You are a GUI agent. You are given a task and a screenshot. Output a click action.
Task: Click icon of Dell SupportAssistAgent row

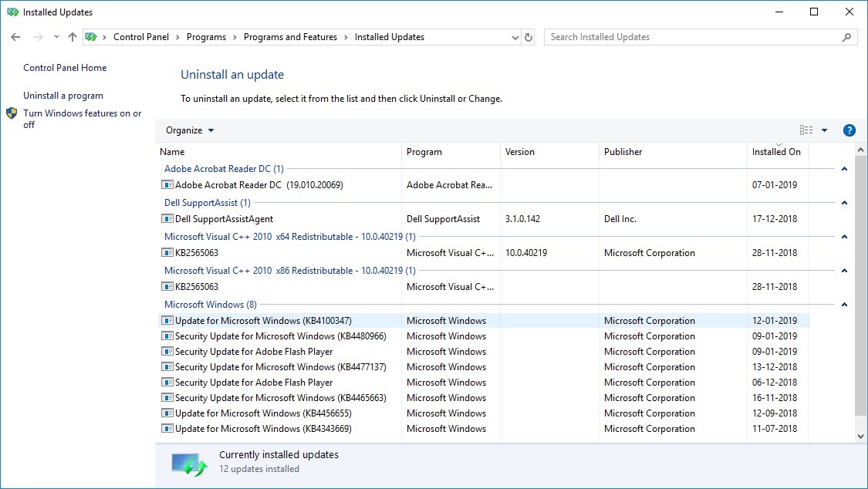pos(167,219)
